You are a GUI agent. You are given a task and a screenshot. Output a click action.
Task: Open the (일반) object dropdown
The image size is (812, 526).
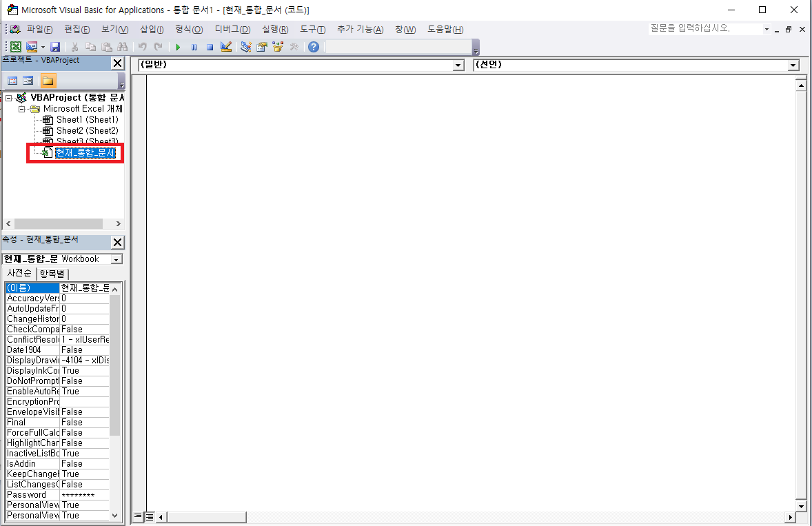[458, 65]
